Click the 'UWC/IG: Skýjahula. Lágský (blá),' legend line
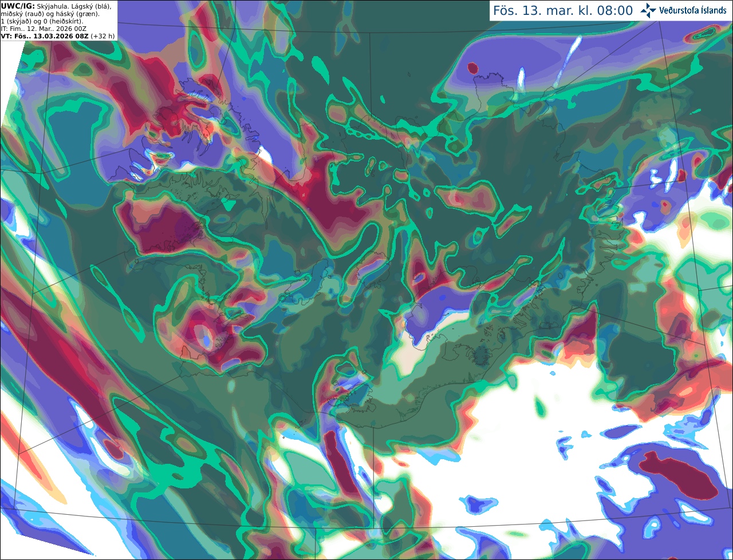 (56, 6)
